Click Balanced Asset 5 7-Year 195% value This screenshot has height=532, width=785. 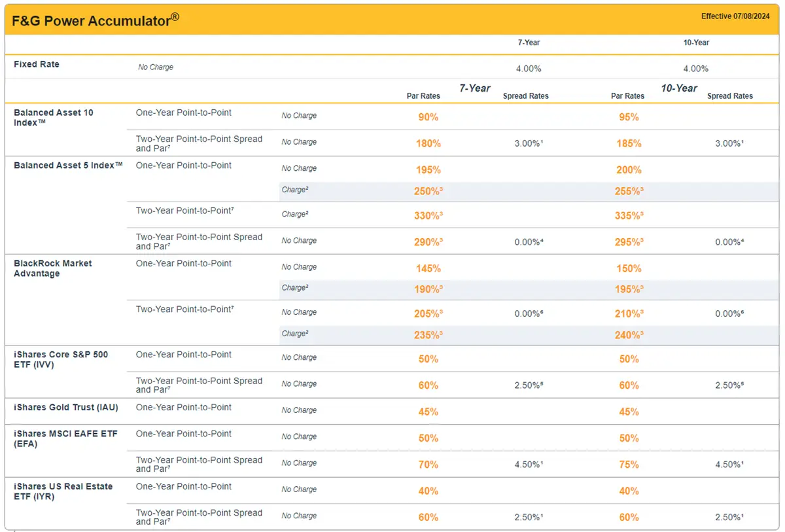click(428, 170)
